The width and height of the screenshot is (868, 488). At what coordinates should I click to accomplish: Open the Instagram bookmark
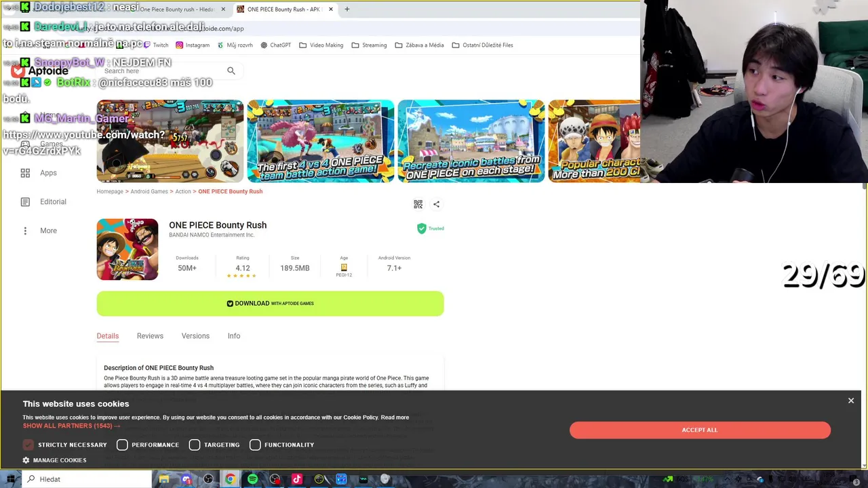pos(193,45)
